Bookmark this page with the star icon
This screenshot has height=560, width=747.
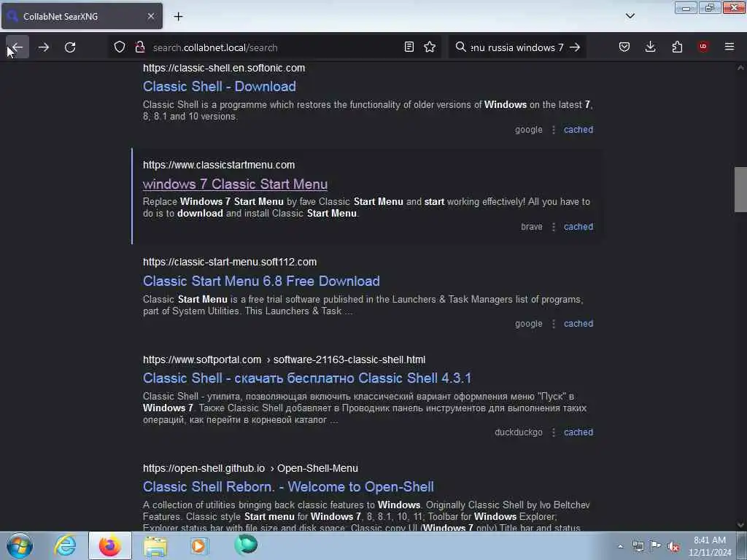(x=430, y=47)
